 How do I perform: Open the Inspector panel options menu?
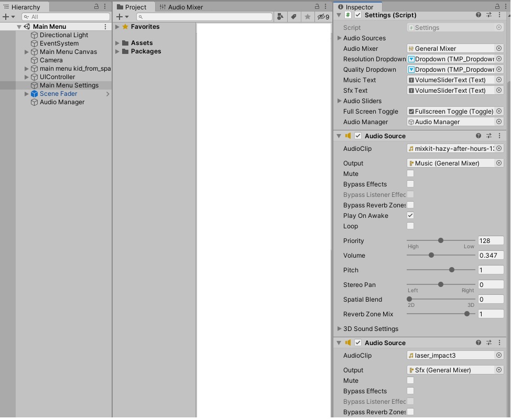click(505, 6)
